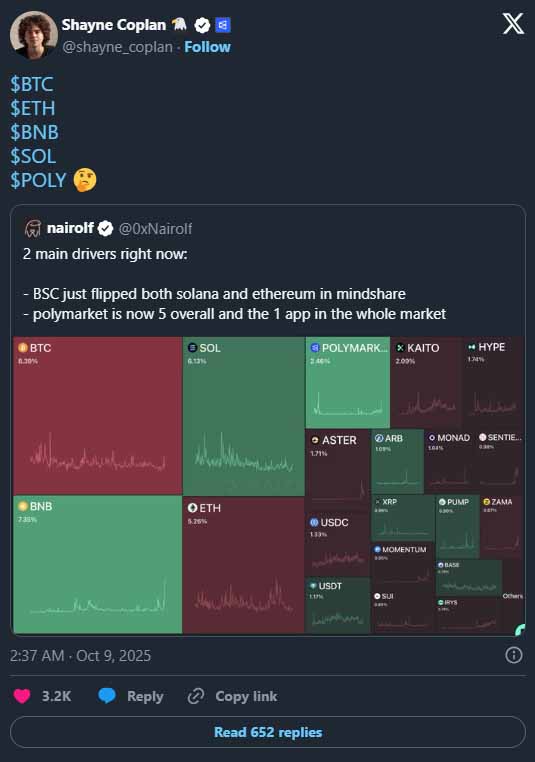
Task: Click the blue reply bubble icon
Action: (x=107, y=696)
